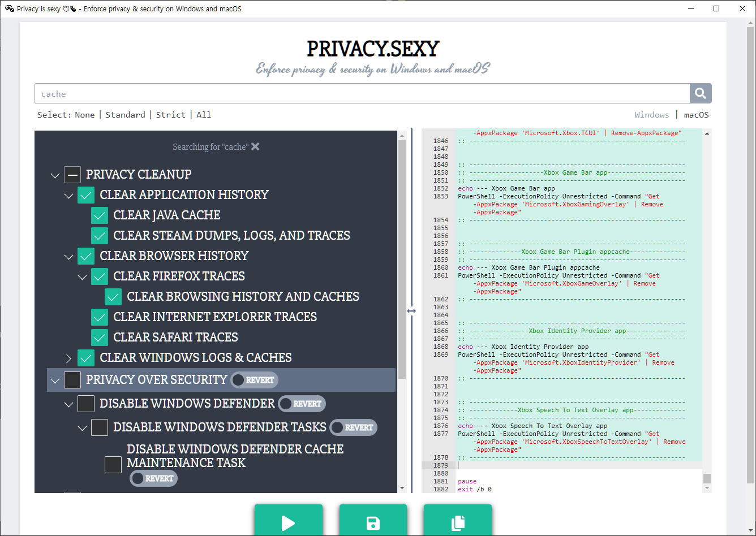Check Disable Windows Defender Tasks checkbox
The height and width of the screenshot is (536, 756).
100,427
